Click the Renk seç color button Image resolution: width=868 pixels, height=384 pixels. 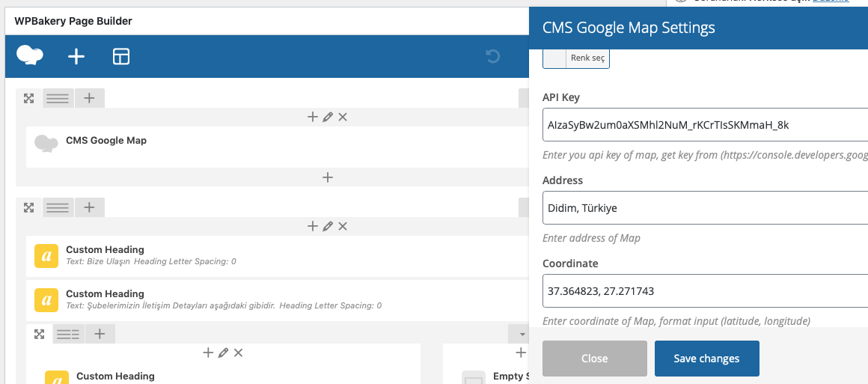pos(587,58)
